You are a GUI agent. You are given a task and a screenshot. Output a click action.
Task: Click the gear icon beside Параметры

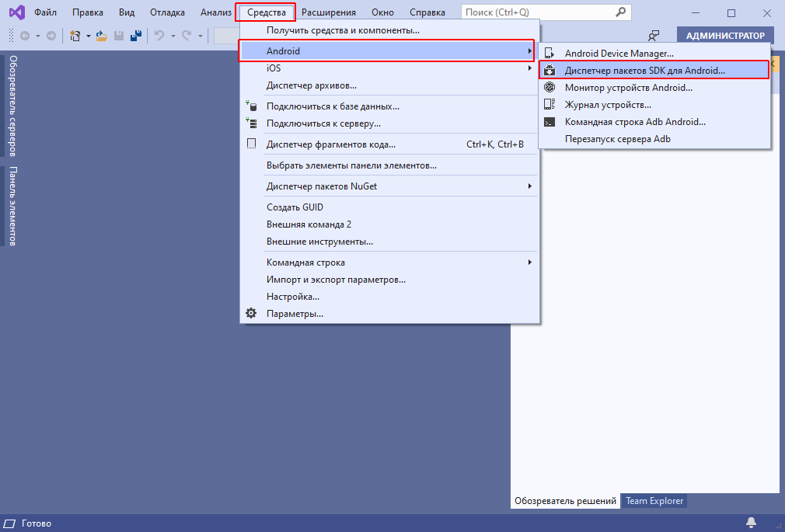click(x=251, y=314)
